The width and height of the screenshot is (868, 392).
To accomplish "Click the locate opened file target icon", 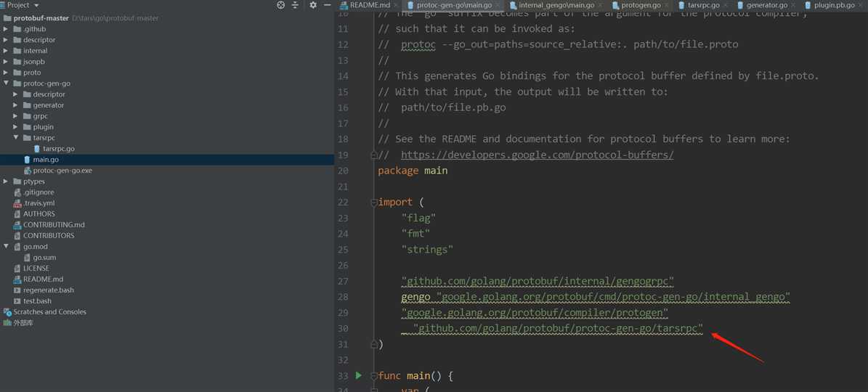I will (280, 5).
